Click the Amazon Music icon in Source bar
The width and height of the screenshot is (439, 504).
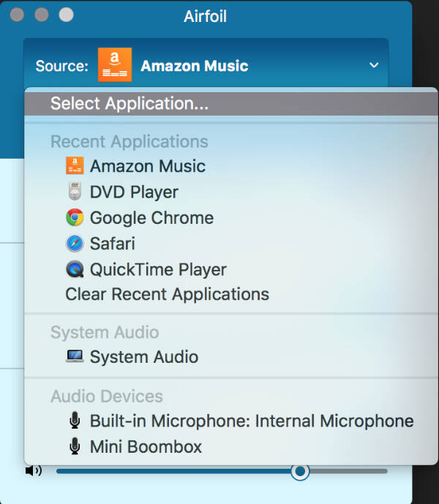click(115, 65)
